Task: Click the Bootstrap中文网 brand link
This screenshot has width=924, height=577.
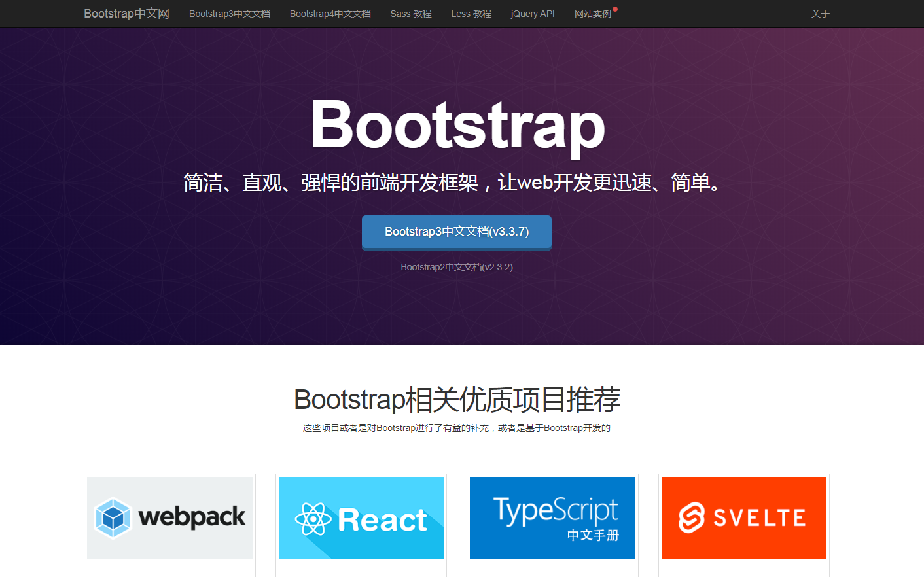Action: (x=126, y=14)
